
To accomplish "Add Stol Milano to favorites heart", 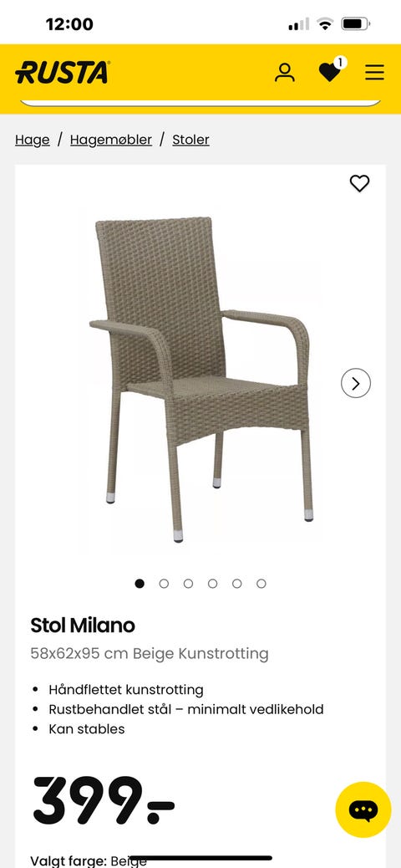I will (359, 183).
